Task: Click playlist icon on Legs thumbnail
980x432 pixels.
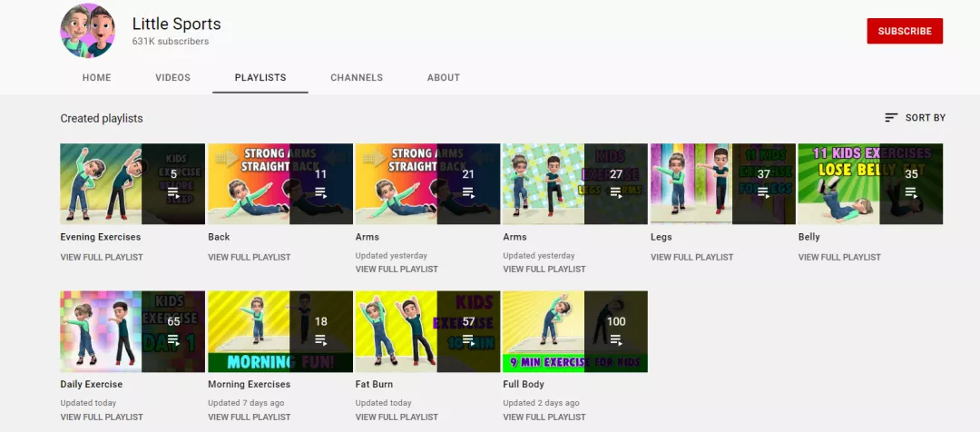Action: point(763,192)
